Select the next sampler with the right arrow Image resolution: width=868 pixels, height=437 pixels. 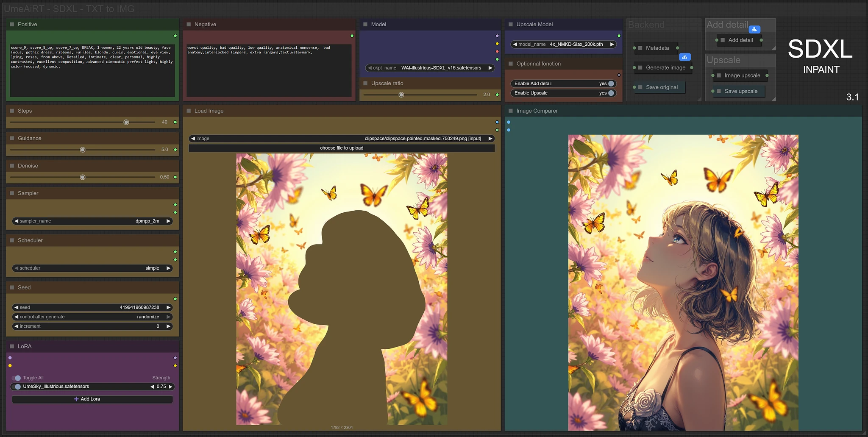click(168, 221)
